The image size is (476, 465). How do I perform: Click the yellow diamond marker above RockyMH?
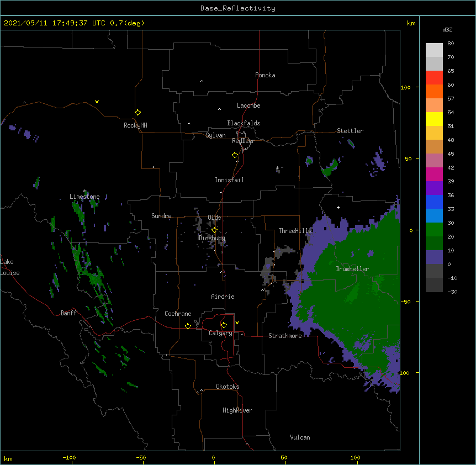[137, 113]
